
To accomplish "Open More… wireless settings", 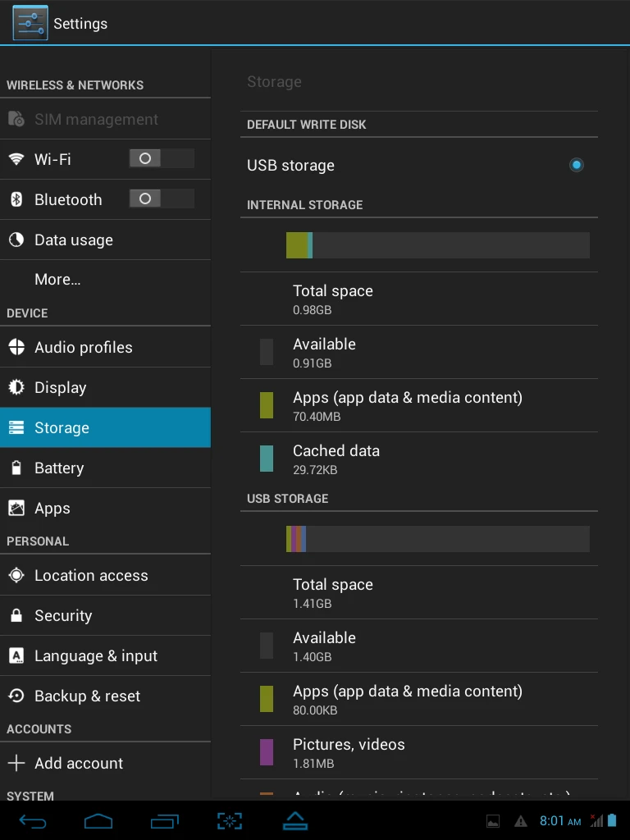I will (105, 280).
